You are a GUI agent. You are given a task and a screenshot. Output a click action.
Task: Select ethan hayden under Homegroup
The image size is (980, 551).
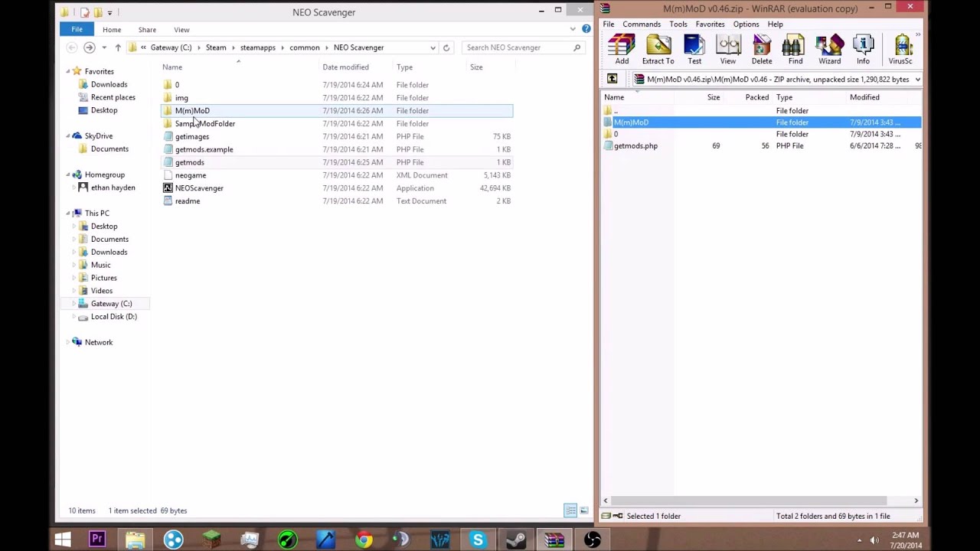pos(113,187)
